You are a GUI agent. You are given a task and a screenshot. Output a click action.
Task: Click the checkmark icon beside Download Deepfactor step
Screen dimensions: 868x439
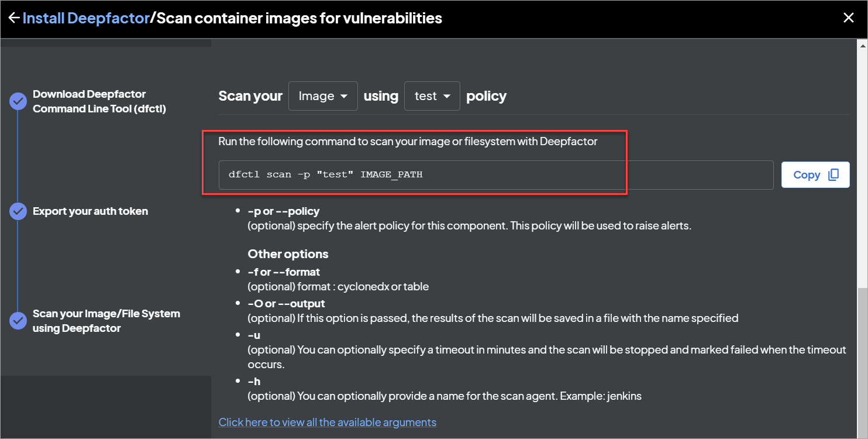click(x=18, y=101)
